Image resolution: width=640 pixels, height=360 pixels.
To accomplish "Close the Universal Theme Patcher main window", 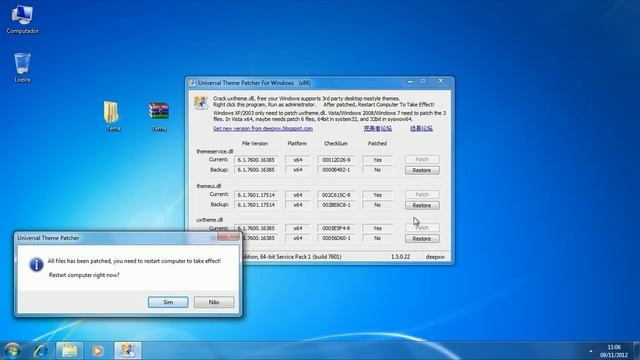I will click(x=441, y=81).
